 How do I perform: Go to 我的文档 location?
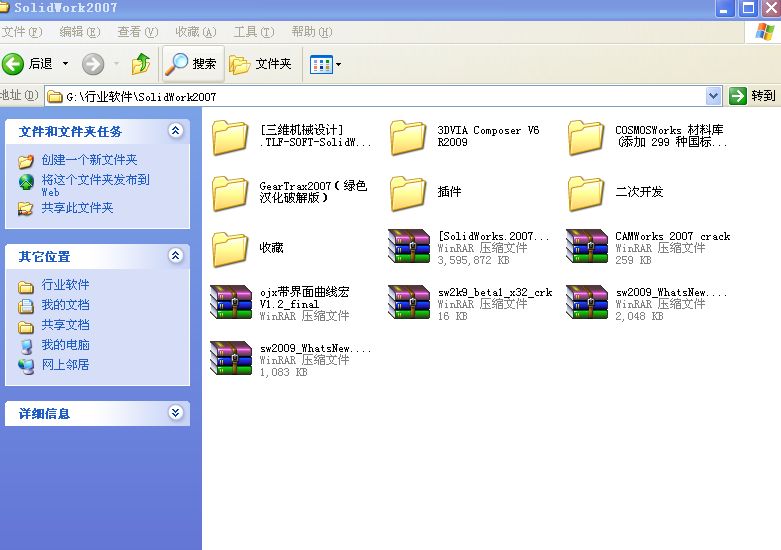click(65, 305)
